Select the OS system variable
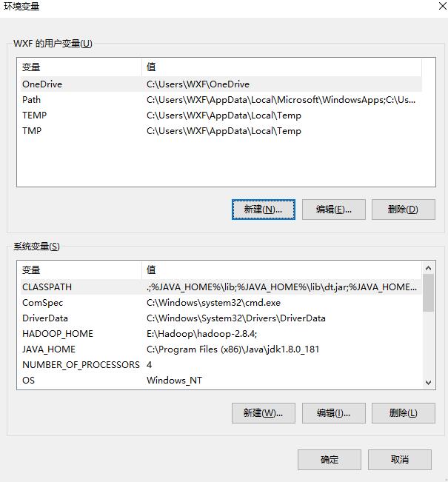The height and width of the screenshot is (482, 448). (221, 381)
